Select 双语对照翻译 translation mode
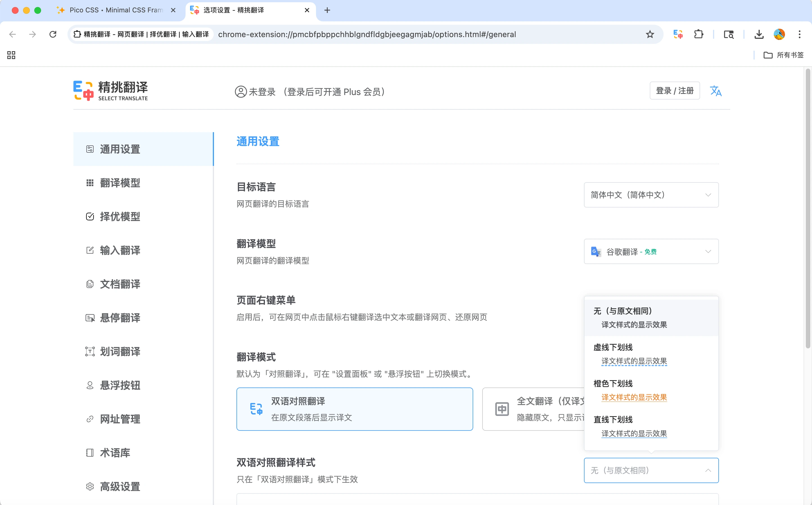The width and height of the screenshot is (812, 505). click(x=355, y=409)
